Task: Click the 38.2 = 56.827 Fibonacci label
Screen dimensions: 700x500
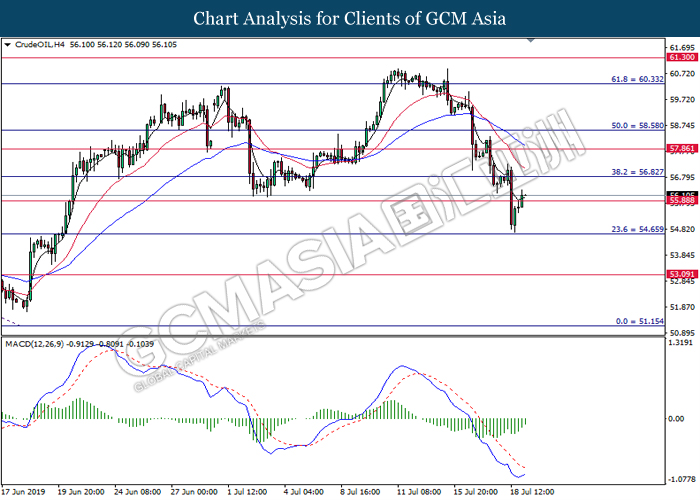Action: pos(635,171)
